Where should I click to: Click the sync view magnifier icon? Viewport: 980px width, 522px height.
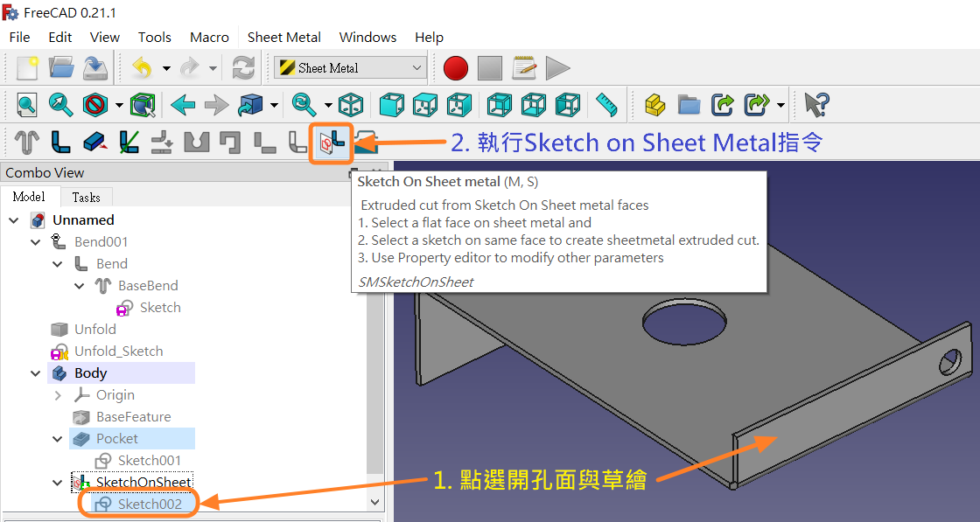[x=304, y=105]
